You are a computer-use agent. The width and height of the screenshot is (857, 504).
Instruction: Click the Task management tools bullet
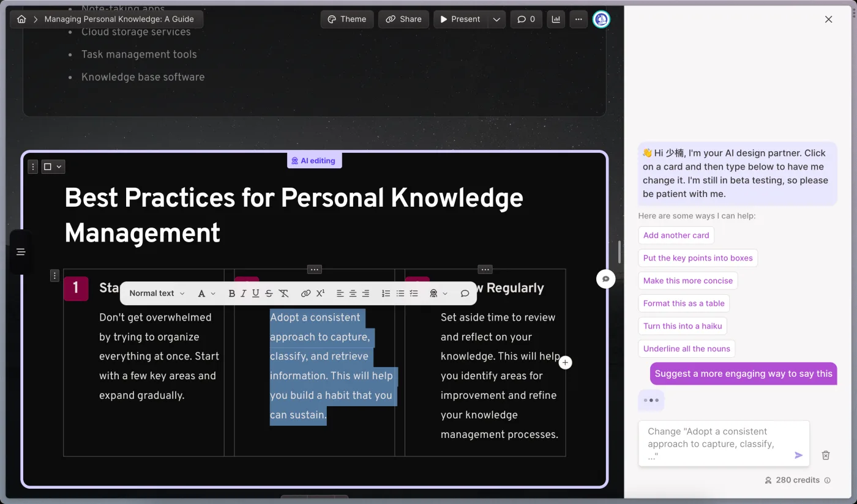click(139, 54)
